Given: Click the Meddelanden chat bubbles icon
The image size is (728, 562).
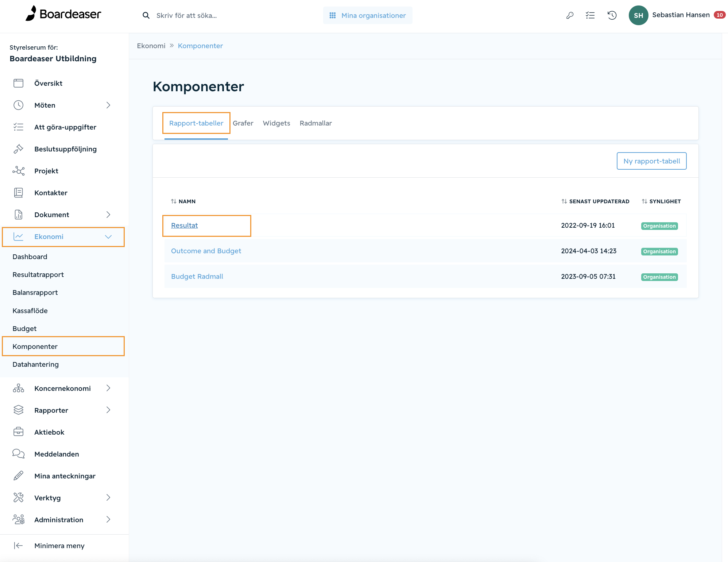Looking at the screenshot, I should click(18, 454).
